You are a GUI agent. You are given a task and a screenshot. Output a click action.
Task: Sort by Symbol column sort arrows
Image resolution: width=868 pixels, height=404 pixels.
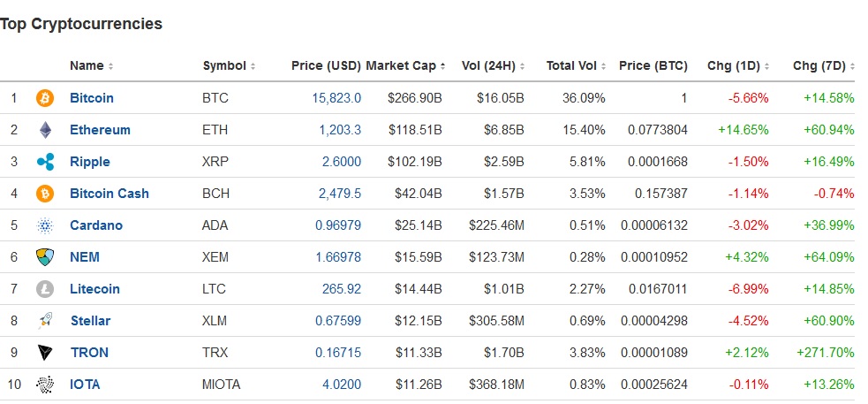coord(253,66)
